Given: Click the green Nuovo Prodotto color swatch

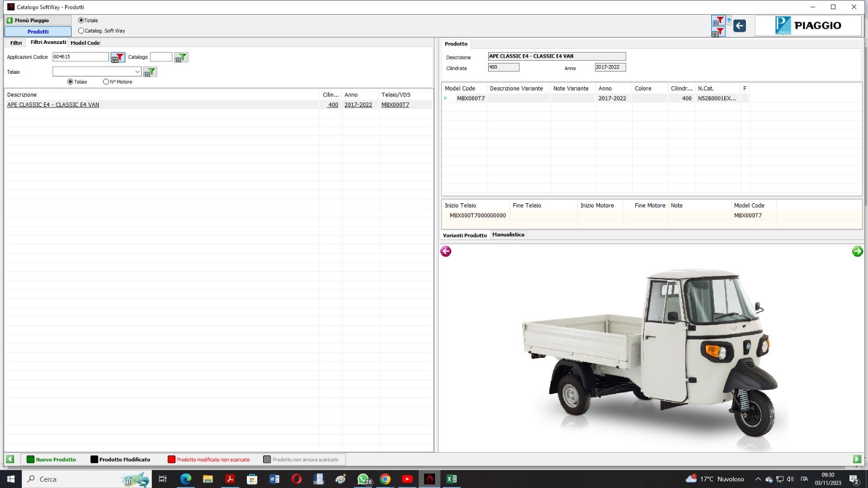Looking at the screenshot, I should (x=30, y=459).
